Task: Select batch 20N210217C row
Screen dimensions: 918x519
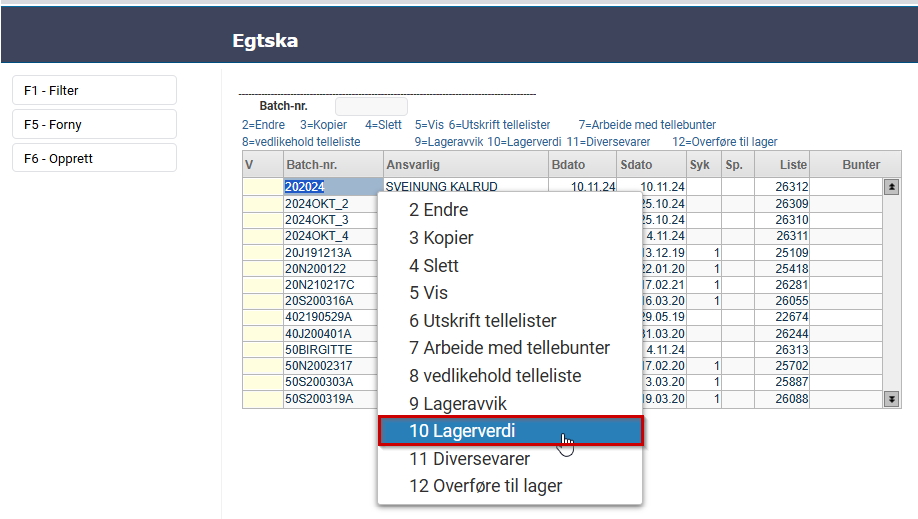Action: 331,285
